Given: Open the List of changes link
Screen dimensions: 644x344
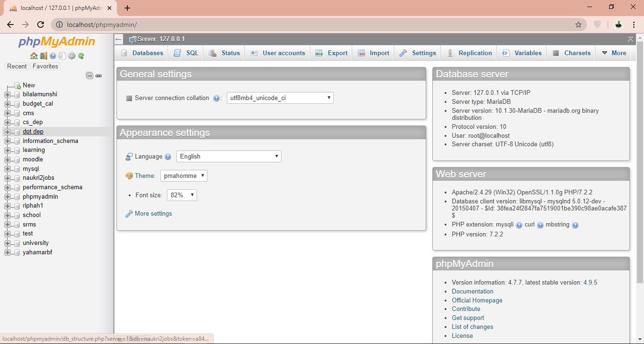Looking at the screenshot, I should click(472, 327).
